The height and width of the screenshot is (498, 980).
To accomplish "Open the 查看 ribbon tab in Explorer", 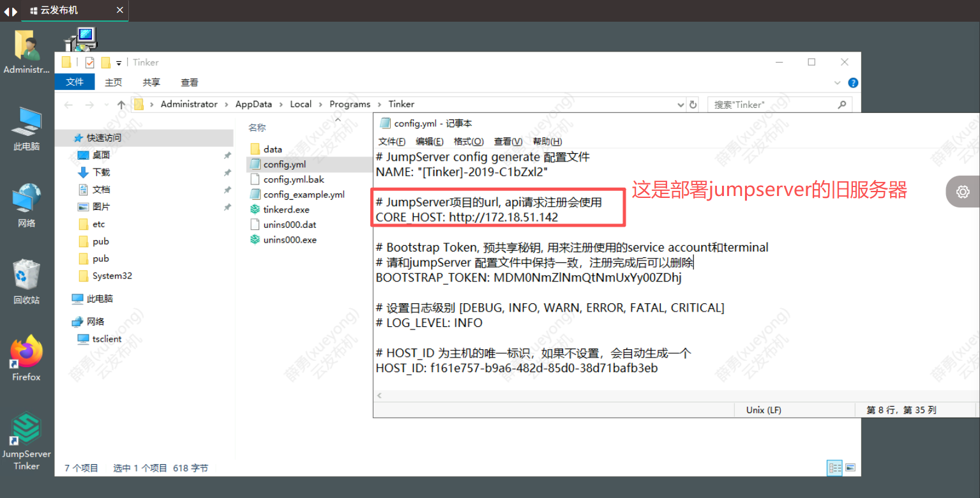I will pos(190,82).
